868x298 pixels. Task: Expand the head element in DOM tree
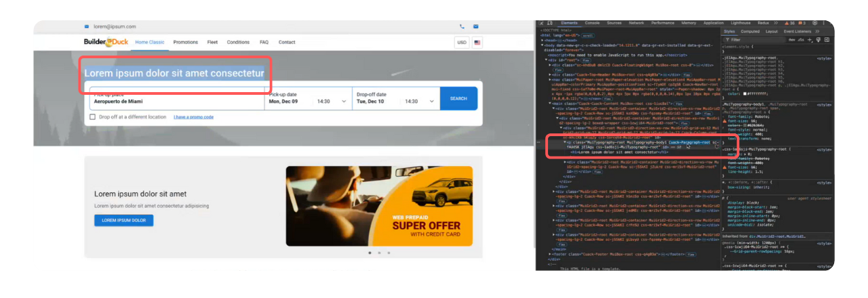coord(542,40)
